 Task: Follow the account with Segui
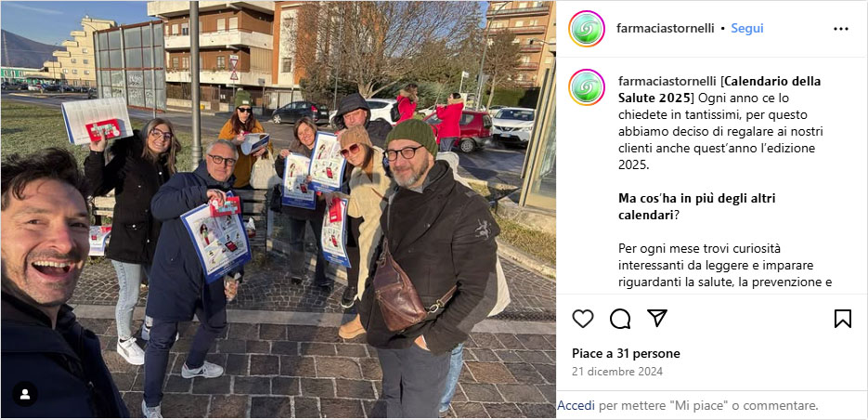tap(746, 29)
